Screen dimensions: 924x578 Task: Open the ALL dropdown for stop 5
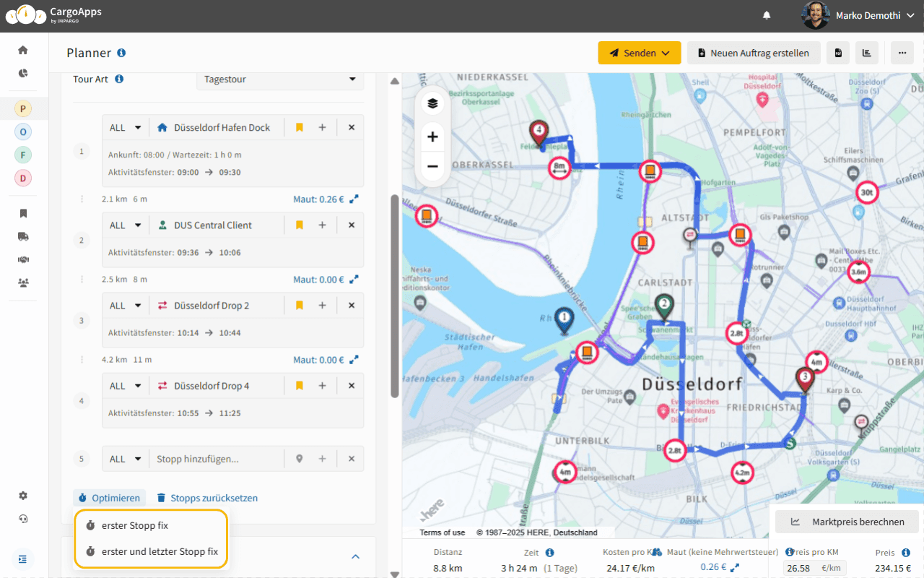click(x=125, y=458)
